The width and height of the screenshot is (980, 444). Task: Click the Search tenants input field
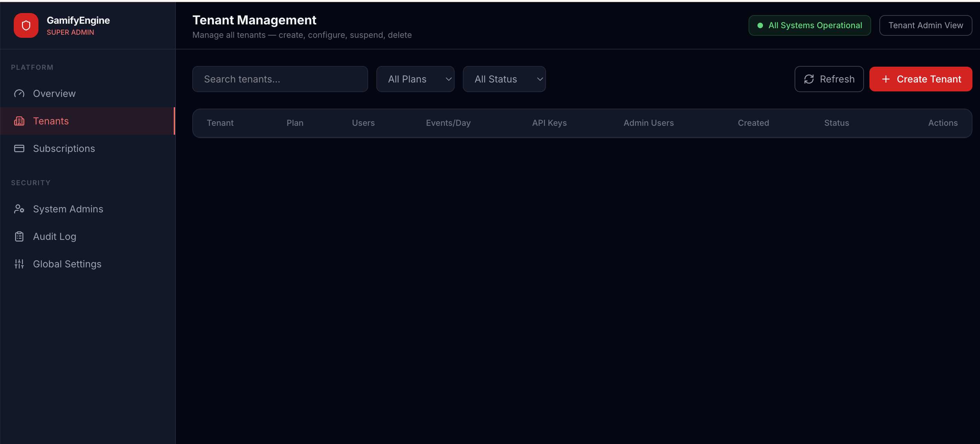pos(280,79)
